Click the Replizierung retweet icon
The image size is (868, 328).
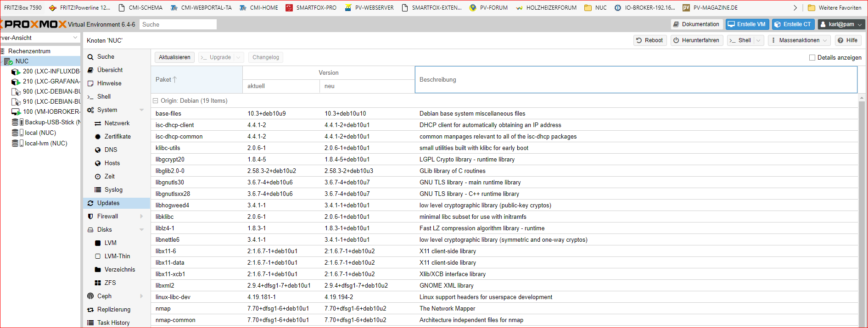point(90,310)
